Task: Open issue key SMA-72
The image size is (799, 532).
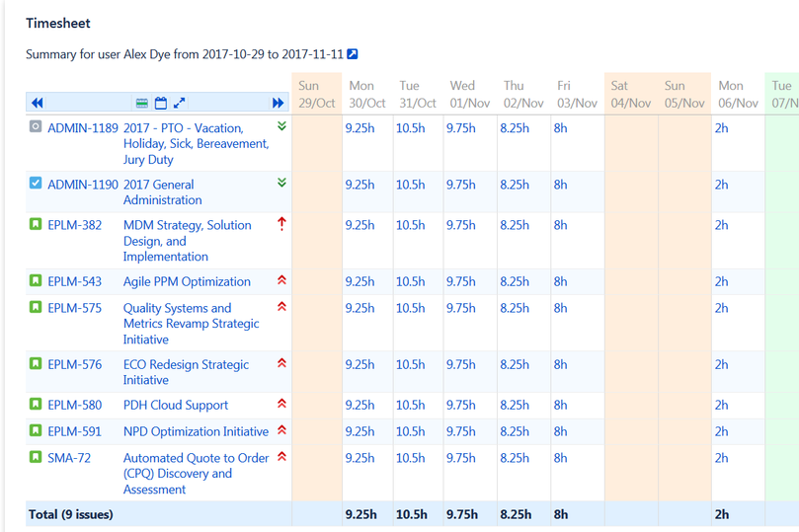Action: coord(69,459)
